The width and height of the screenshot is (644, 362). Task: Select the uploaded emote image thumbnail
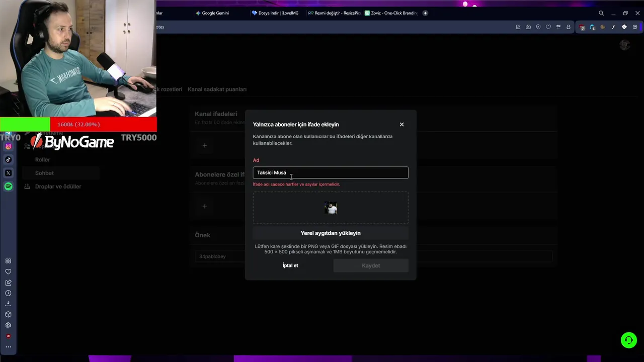point(331,208)
